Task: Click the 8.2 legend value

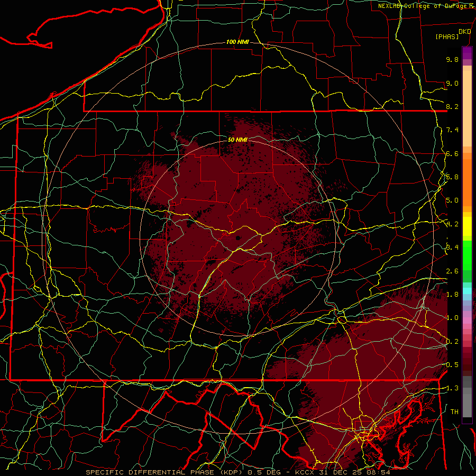Action: coord(452,106)
